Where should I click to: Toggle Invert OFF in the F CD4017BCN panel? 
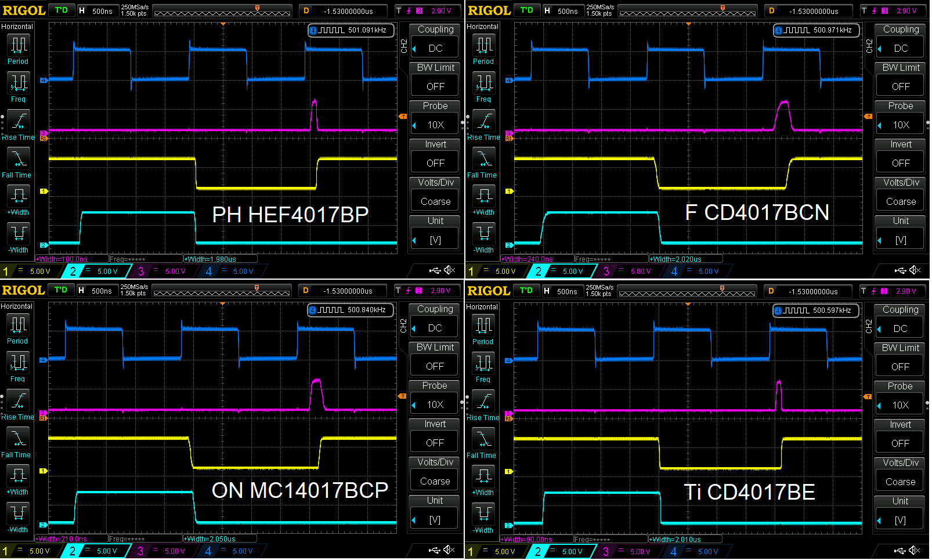pyautogui.click(x=901, y=156)
